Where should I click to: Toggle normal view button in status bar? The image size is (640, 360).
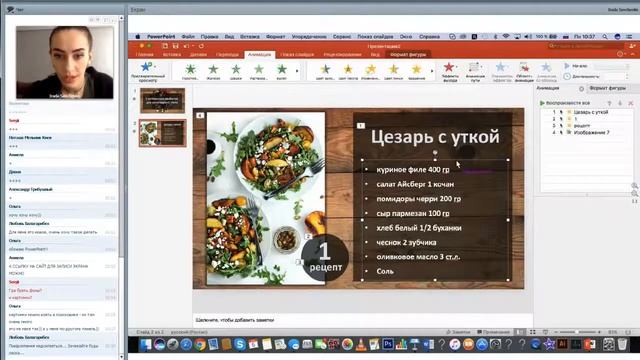click(x=520, y=332)
